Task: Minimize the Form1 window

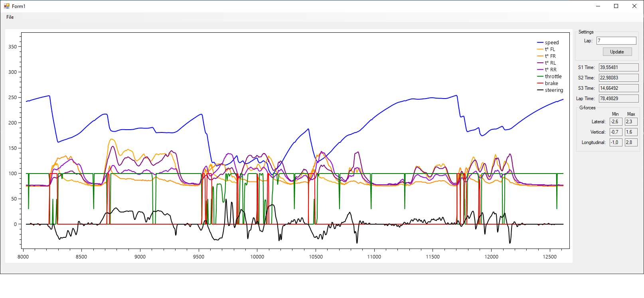Action: tap(598, 6)
